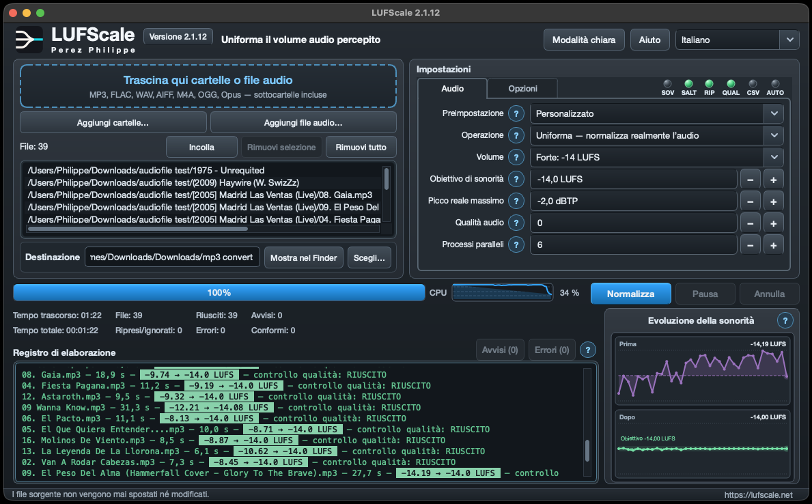Open the Aiuto help button

click(x=649, y=40)
